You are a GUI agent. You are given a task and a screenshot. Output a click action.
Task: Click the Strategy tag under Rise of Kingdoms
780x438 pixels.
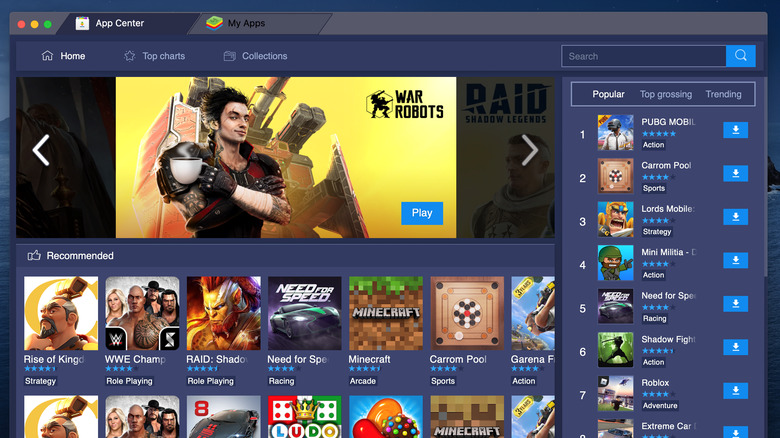(x=40, y=381)
